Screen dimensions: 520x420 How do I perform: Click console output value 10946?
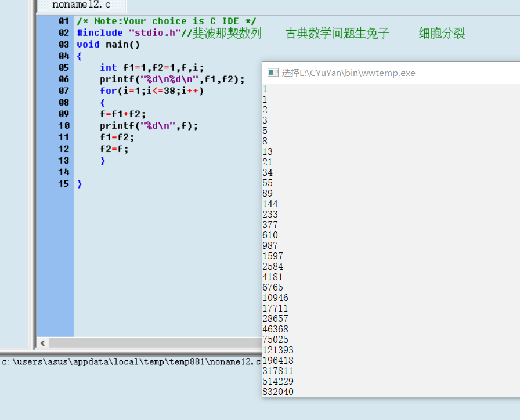[276, 298]
